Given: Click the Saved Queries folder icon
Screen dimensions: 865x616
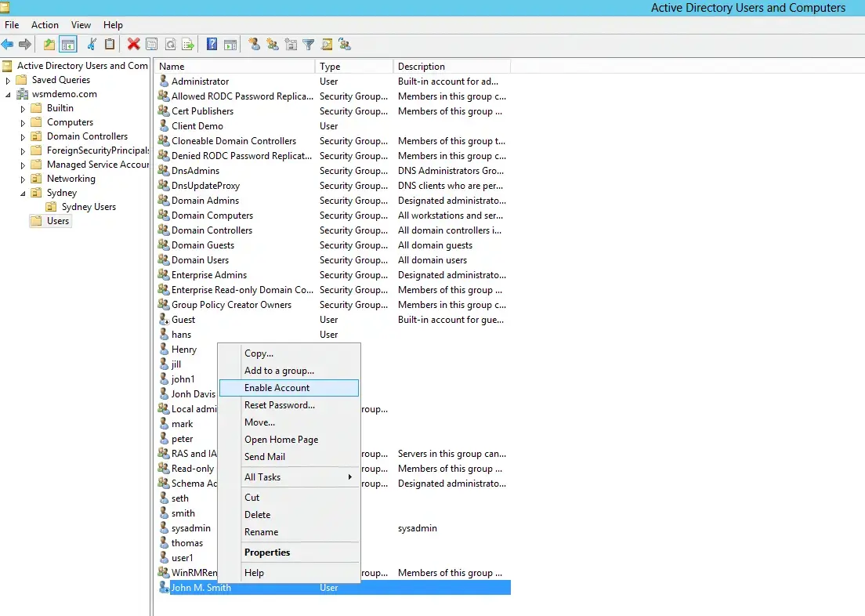Looking at the screenshot, I should tap(21, 80).
